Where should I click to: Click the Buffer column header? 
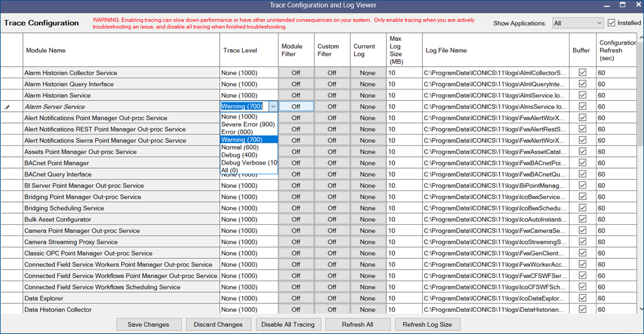[x=581, y=50]
